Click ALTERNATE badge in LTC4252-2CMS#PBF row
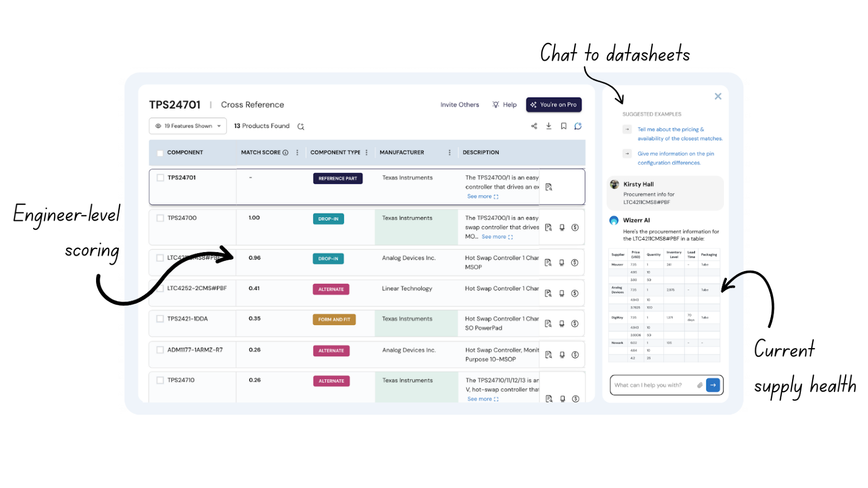Viewport: 868px width, 488px height. (331, 289)
